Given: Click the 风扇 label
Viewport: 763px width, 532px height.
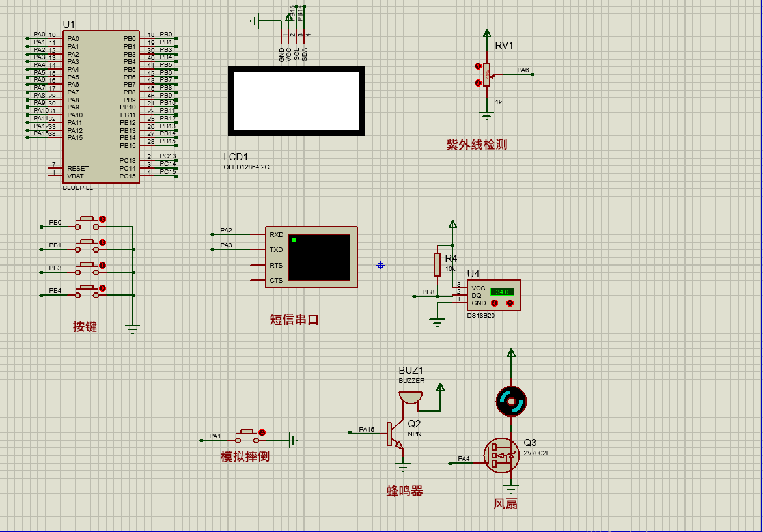Looking at the screenshot, I should [x=506, y=504].
